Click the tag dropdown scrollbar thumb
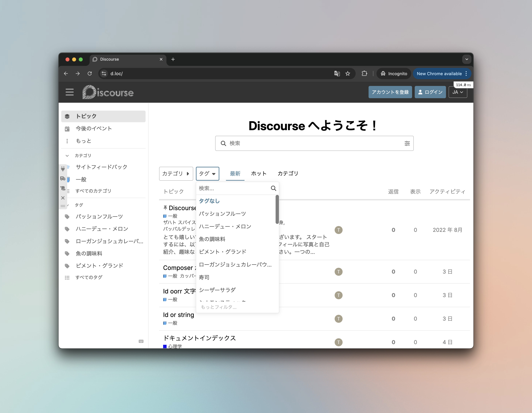Screen dimensions: 532x413 point(277,209)
